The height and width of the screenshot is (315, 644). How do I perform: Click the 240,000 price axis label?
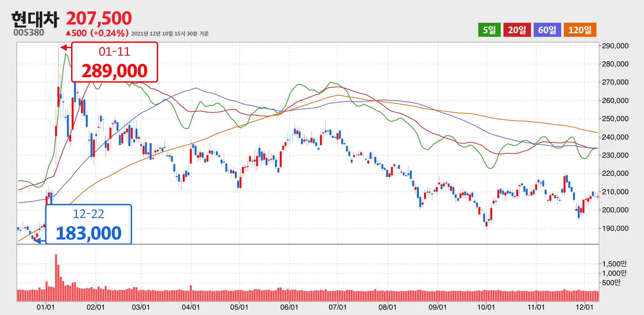[x=615, y=137]
